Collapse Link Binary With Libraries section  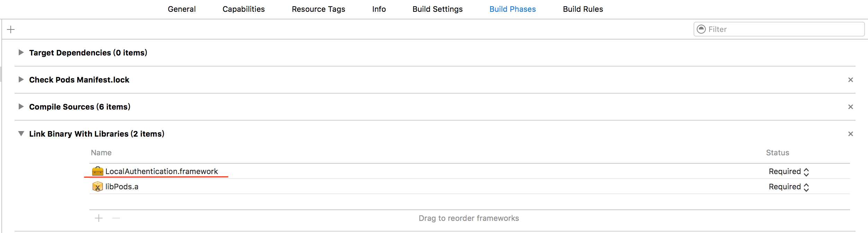pyautogui.click(x=21, y=133)
